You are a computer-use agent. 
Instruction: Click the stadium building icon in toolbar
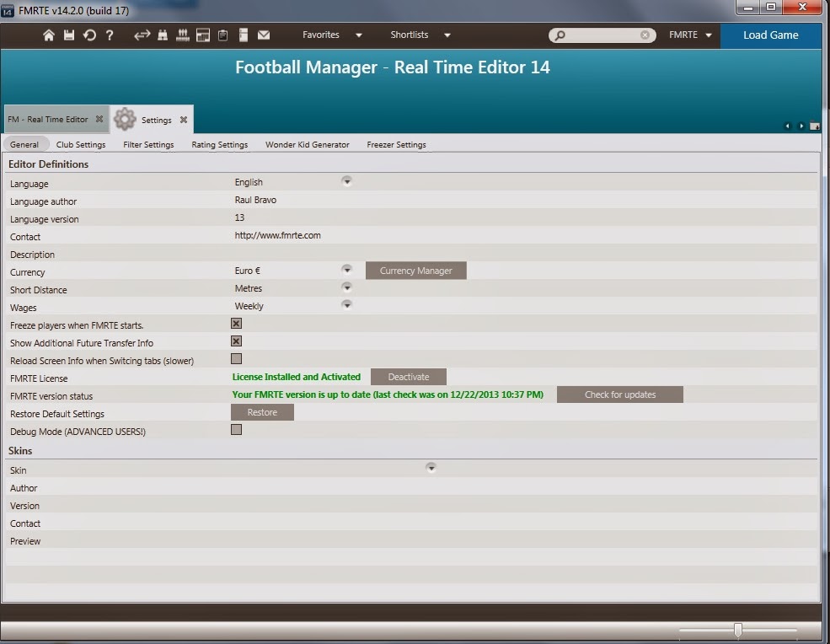(x=203, y=35)
